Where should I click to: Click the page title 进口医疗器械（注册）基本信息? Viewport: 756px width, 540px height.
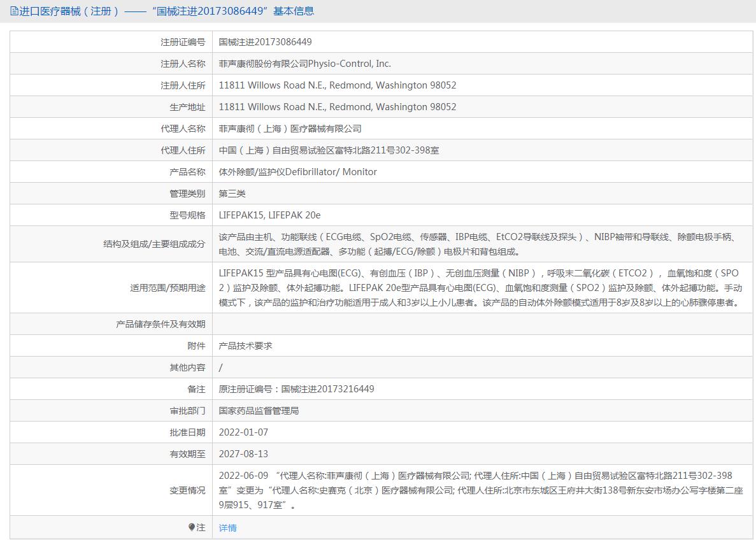click(x=167, y=11)
